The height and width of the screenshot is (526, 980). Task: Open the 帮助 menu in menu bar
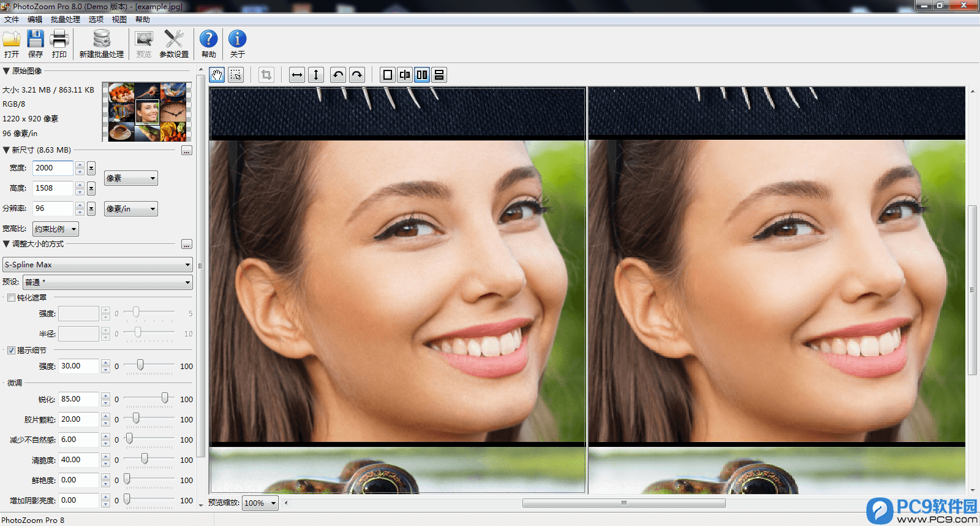tap(143, 20)
